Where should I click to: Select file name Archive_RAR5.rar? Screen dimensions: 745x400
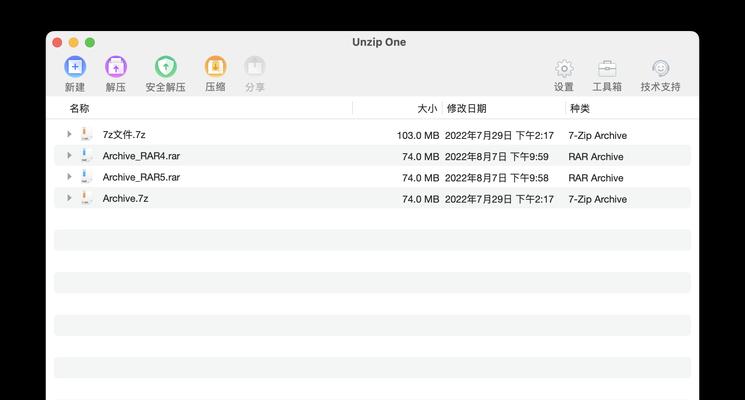click(141, 177)
